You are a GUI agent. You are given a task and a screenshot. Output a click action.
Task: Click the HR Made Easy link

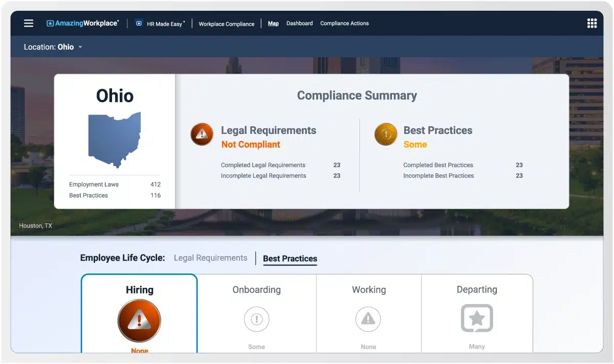point(166,24)
